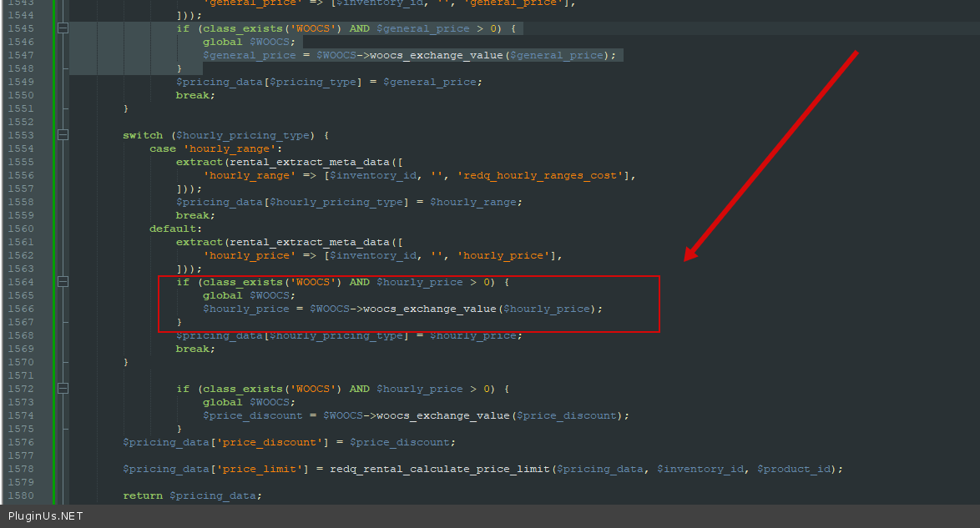This screenshot has height=528, width=980.
Task: Collapse the if block at line 1572
Action: (63, 389)
